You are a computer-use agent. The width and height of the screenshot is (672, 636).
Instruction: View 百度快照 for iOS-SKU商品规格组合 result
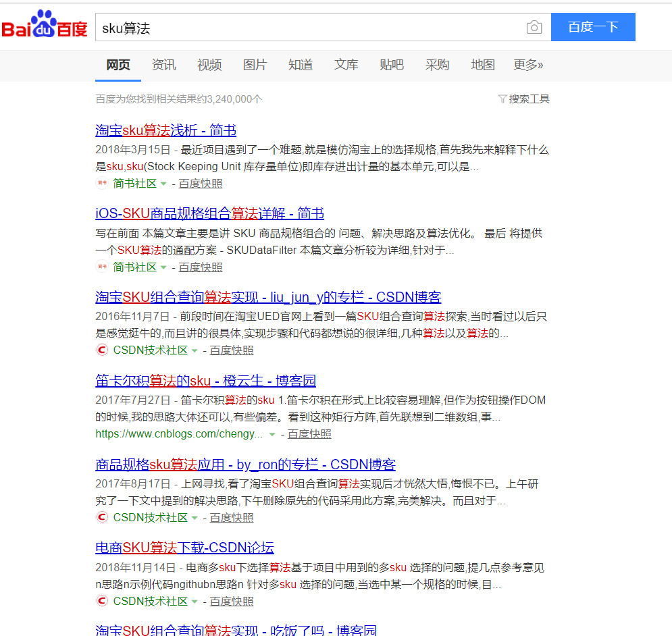(x=201, y=267)
